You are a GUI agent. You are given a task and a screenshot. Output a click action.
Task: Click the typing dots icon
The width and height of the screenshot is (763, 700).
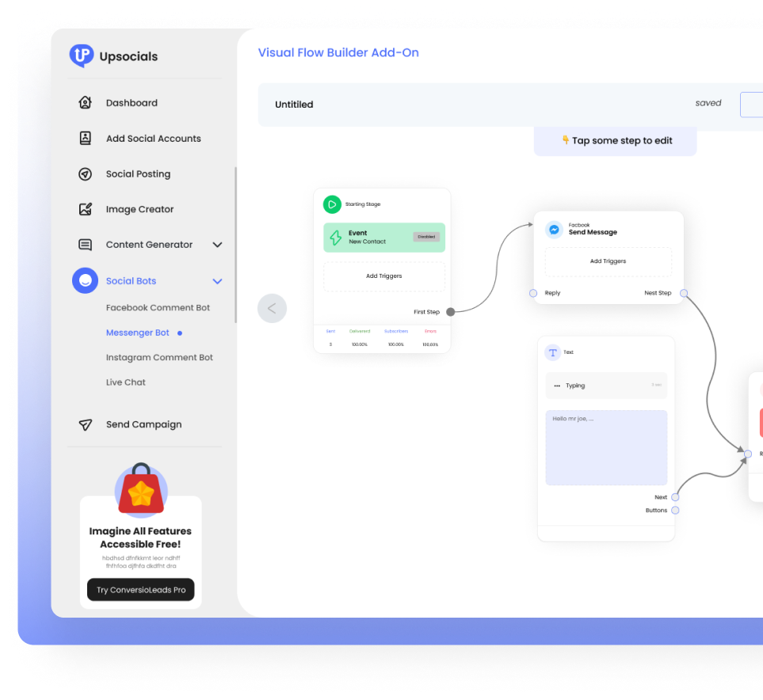pyautogui.click(x=557, y=386)
